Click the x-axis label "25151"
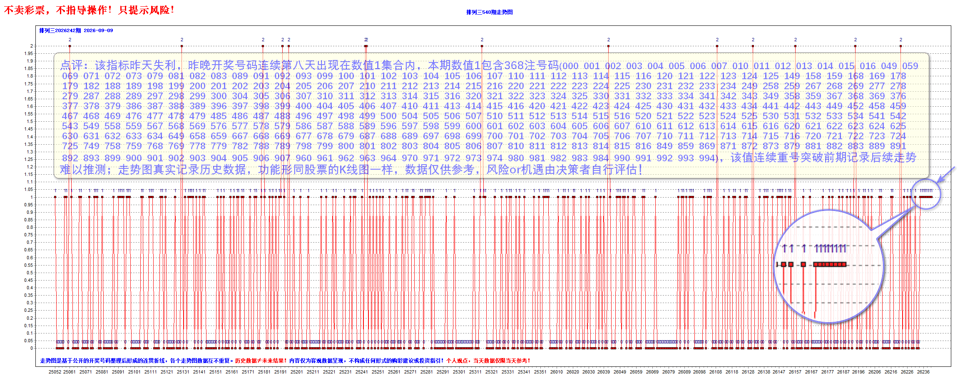This screenshot has width=980, height=386. pos(216,372)
